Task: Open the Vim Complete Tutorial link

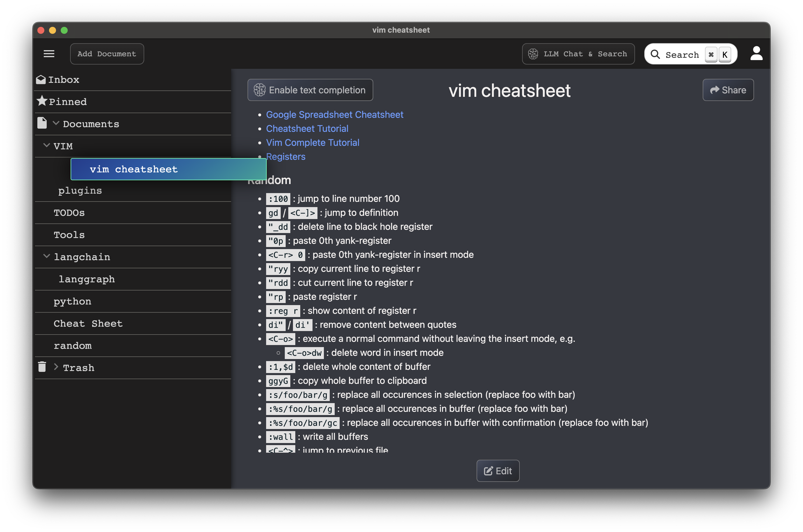Action: [x=312, y=143]
